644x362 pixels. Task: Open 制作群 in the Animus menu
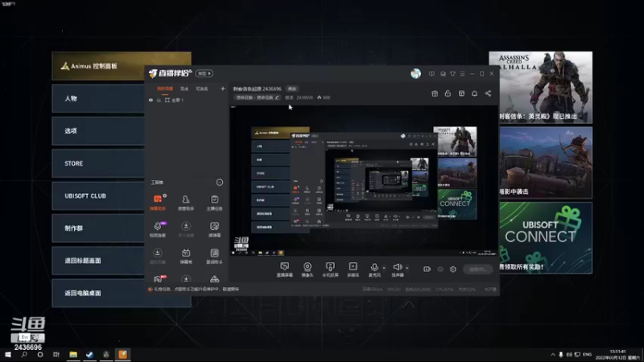(x=98, y=228)
